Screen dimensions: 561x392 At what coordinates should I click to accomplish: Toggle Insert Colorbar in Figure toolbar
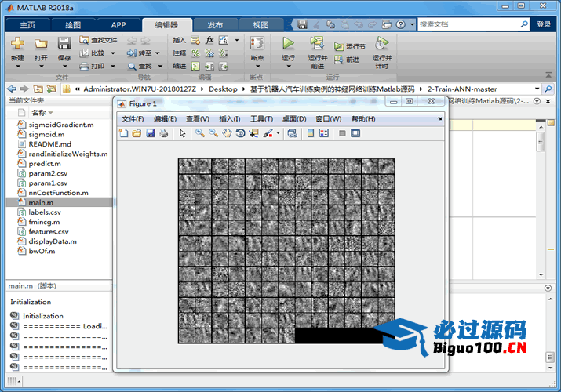311,133
